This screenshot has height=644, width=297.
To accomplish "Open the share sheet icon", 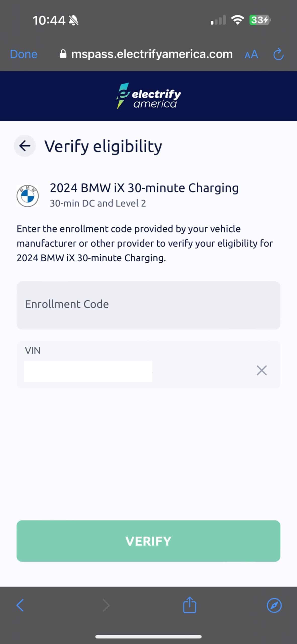I will point(190,605).
